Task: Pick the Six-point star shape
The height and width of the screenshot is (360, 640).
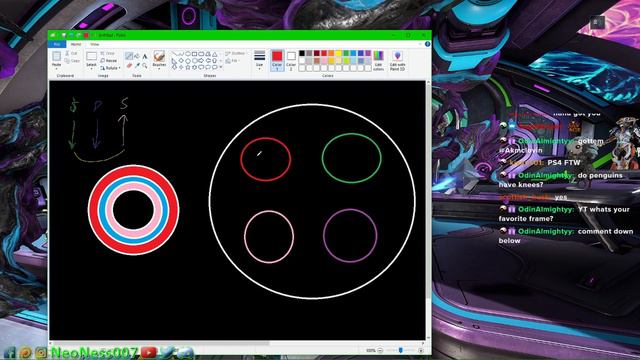Action: pos(194,67)
